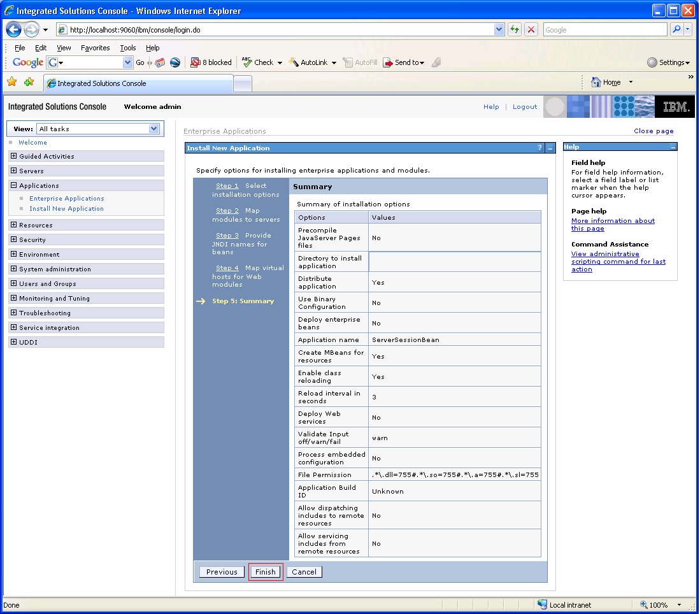Viewport: 700px width, 614px height.
Task: Go to Step 1 link
Action: pos(227,186)
